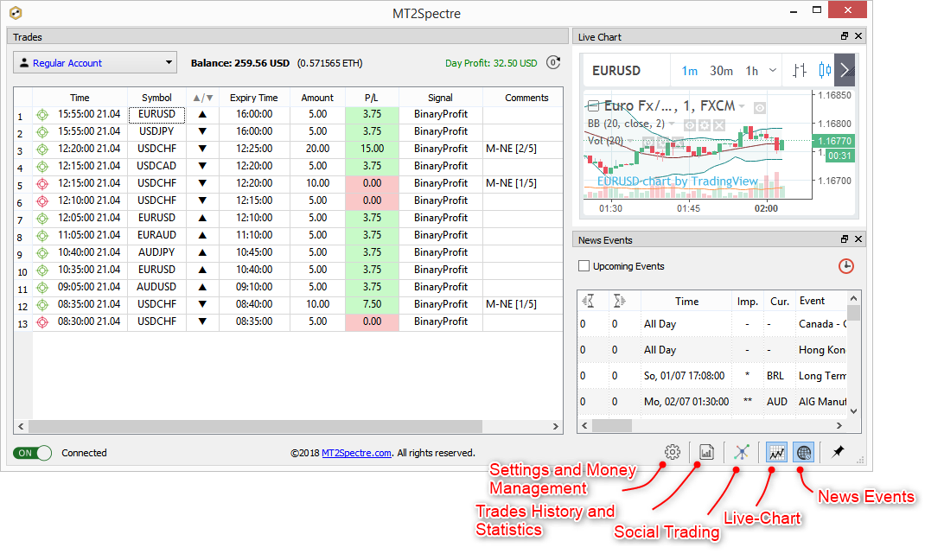The height and width of the screenshot is (560, 944).
Task: Select the 30m timeframe
Action: tap(721, 71)
